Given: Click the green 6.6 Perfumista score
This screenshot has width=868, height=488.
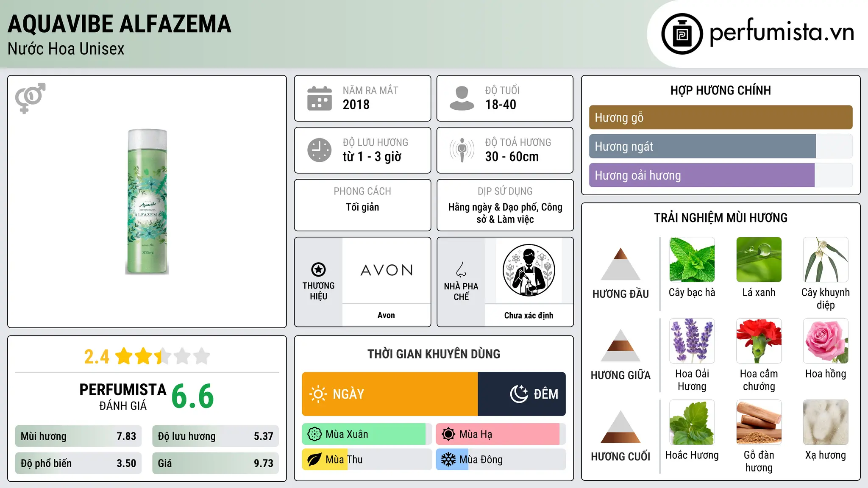Looking at the screenshot, I should tap(193, 396).
